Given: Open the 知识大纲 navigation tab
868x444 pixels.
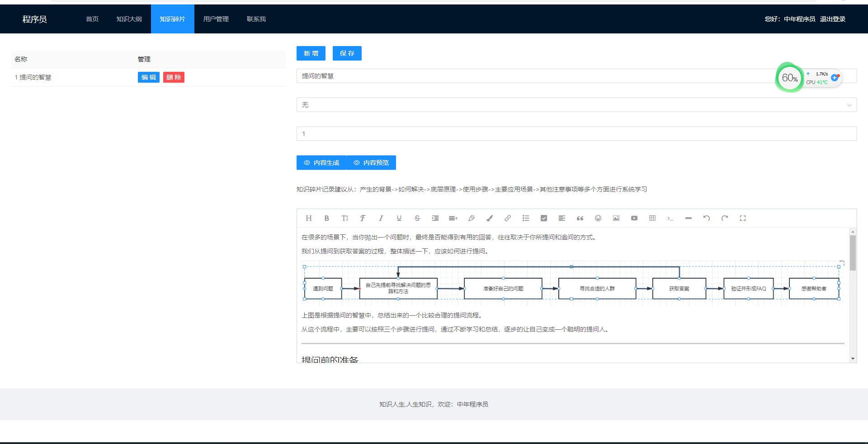Looking at the screenshot, I should tap(129, 19).
